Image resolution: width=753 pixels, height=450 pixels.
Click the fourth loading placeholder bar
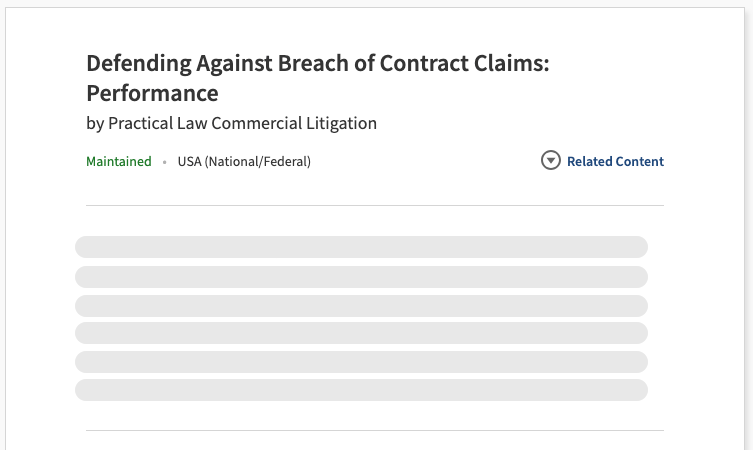point(361,333)
